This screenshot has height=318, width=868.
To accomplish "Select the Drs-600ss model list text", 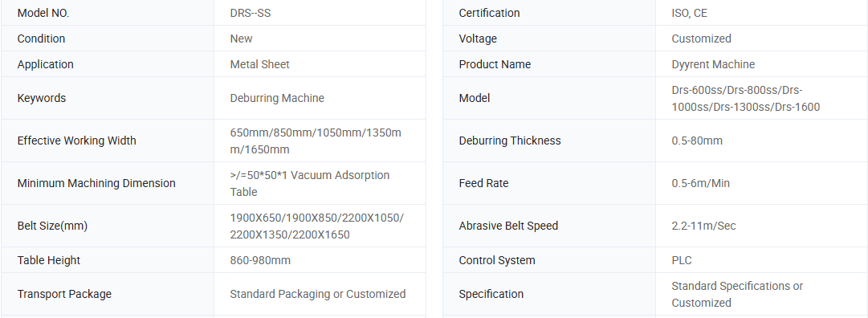I will (746, 98).
